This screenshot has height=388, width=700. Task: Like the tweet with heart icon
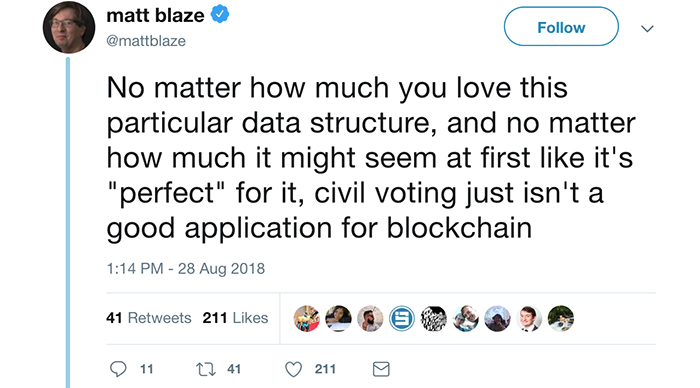tap(293, 369)
